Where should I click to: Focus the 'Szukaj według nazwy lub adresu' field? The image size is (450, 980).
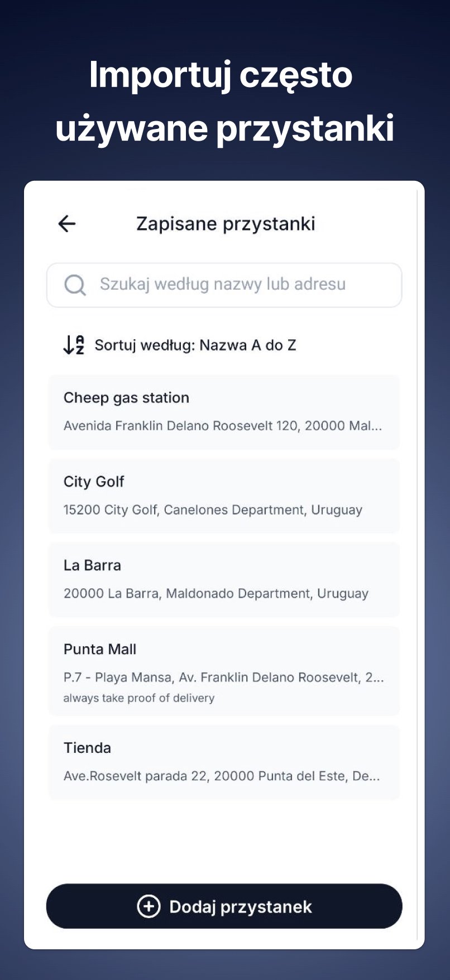point(224,285)
